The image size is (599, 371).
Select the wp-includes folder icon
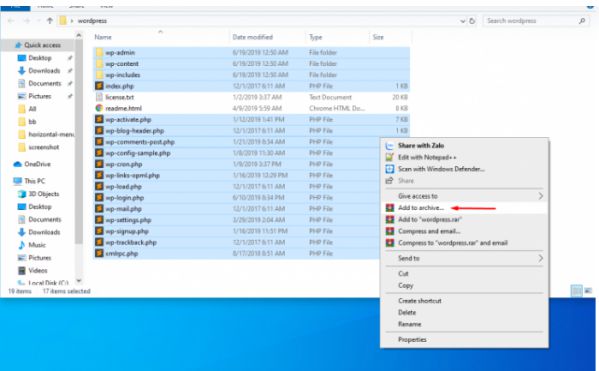pos(99,75)
